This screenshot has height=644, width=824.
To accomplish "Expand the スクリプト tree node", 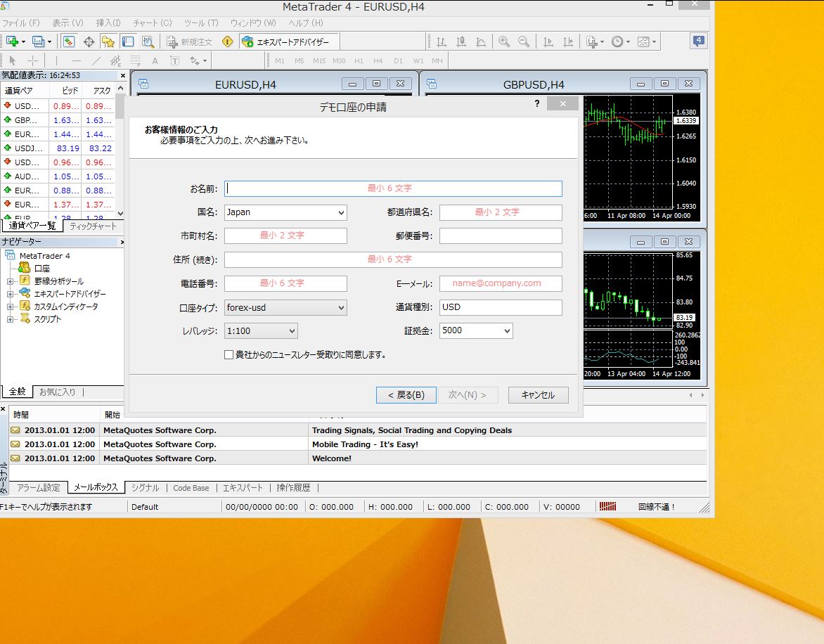I will [10, 319].
